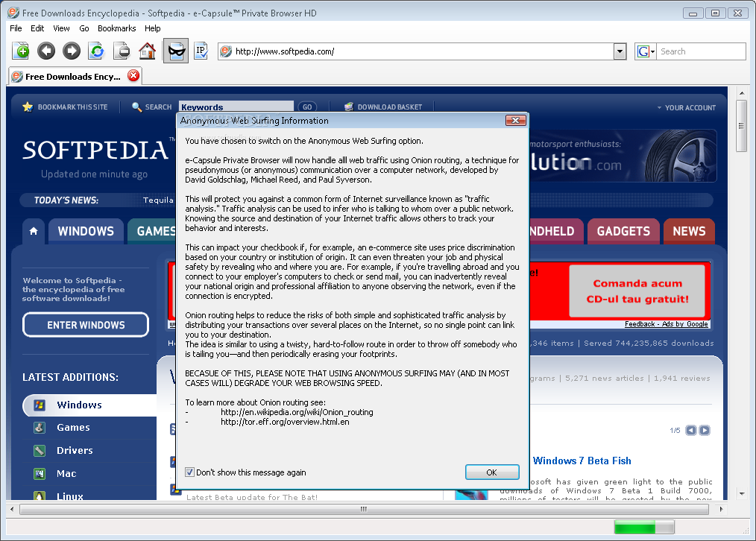
Task: Open the address bar URL history dropdown
Action: pyautogui.click(x=620, y=51)
